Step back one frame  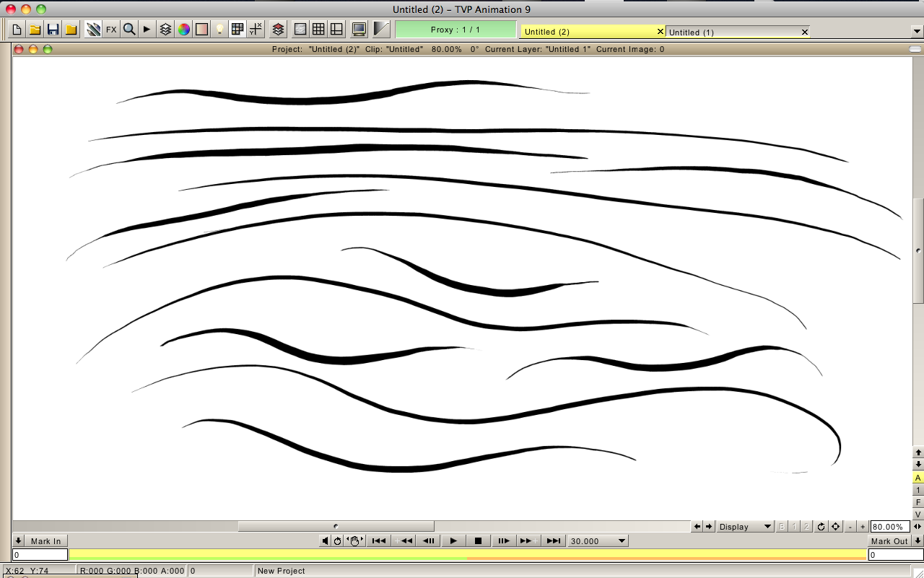tap(429, 541)
